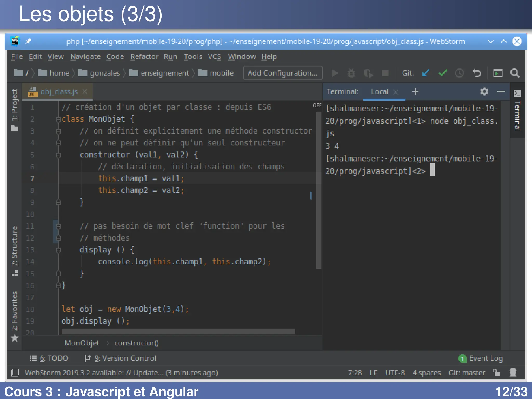Open the File menu
Viewport: 532px width, 399px height.
(x=17, y=57)
